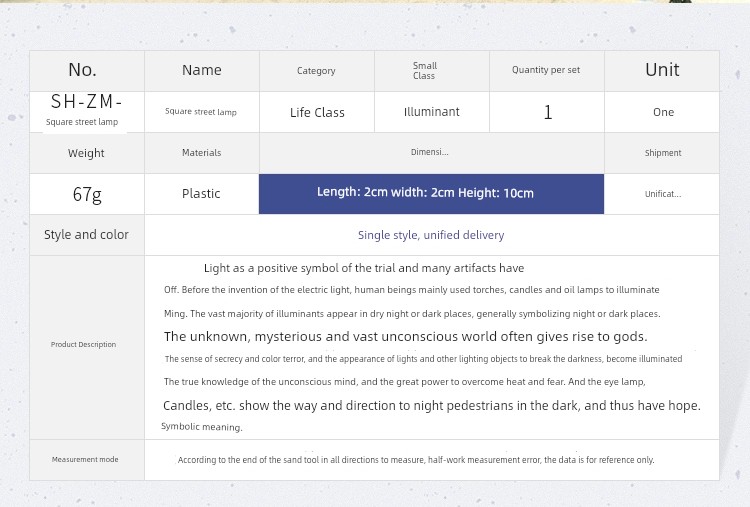Click the 'Materials' label cell
Screen dimensions: 750x507
pyautogui.click(x=202, y=153)
